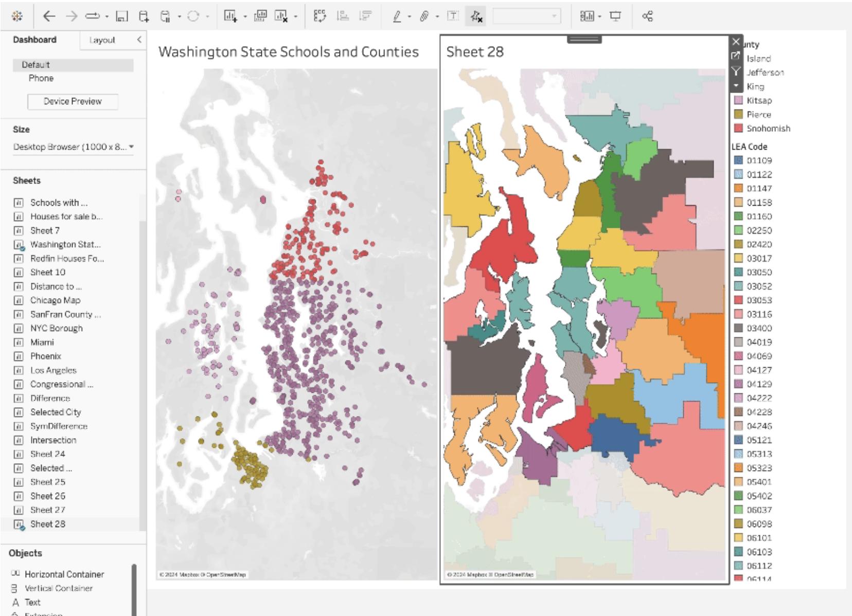Go to sheet icon on Sheet 28
This screenshot has height=616, width=852.
(x=736, y=56)
